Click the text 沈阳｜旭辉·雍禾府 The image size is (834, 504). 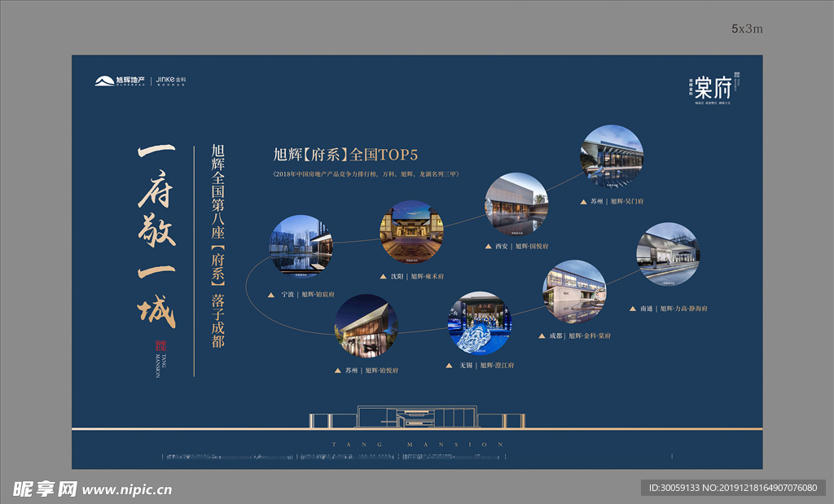[x=417, y=277]
